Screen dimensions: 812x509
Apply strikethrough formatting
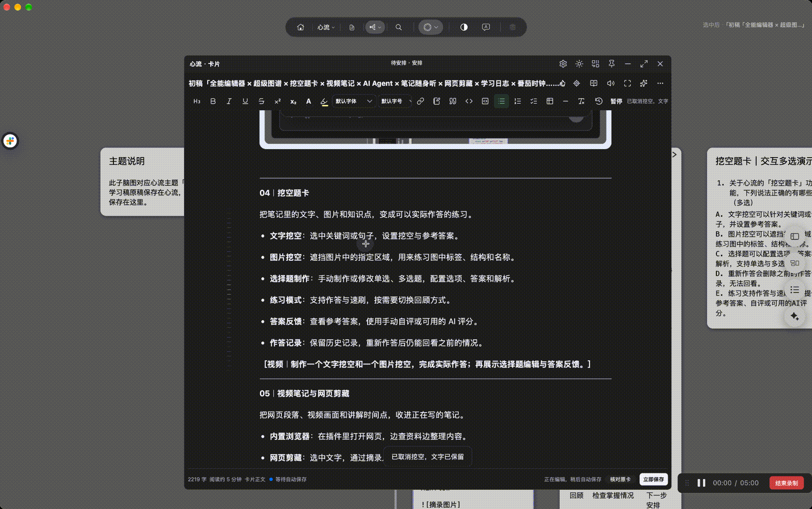[261, 101]
